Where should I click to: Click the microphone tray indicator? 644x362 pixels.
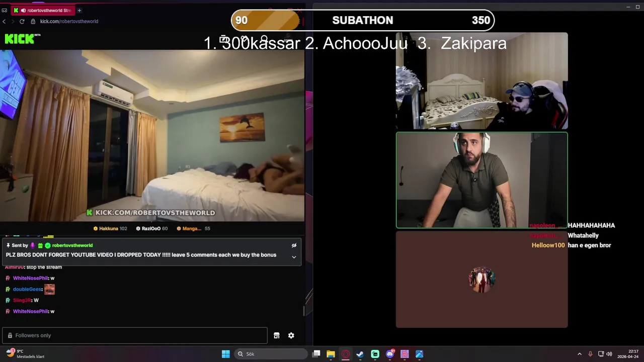[590, 354]
